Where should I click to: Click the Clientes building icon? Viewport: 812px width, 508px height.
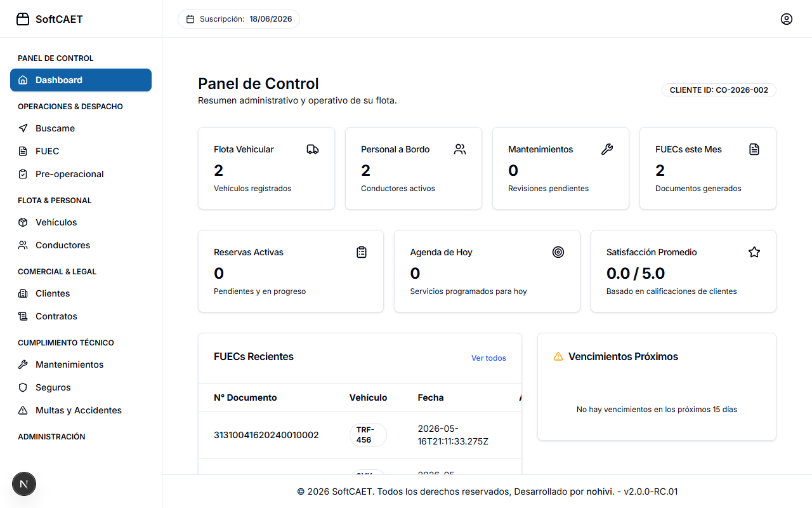23,293
